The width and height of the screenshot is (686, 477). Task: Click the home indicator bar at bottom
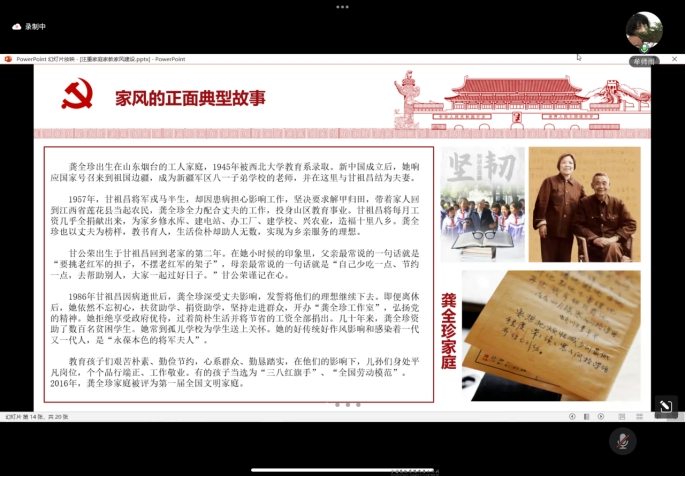click(343, 470)
